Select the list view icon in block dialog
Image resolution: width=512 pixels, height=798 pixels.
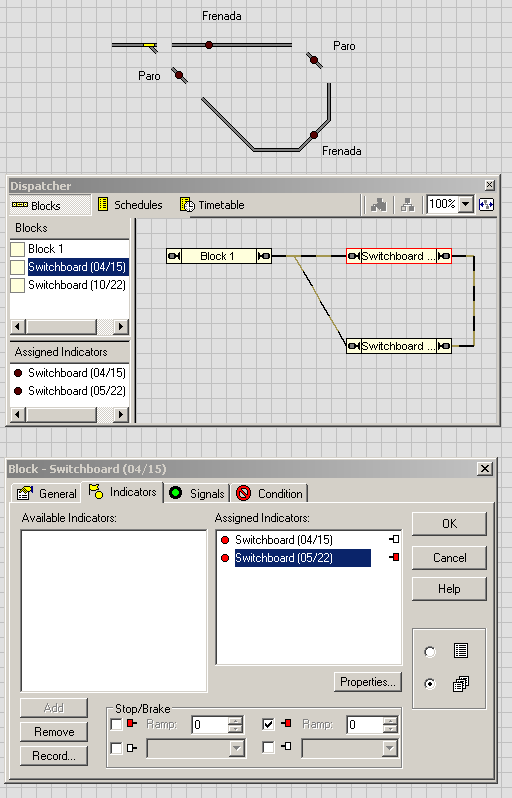(x=461, y=650)
